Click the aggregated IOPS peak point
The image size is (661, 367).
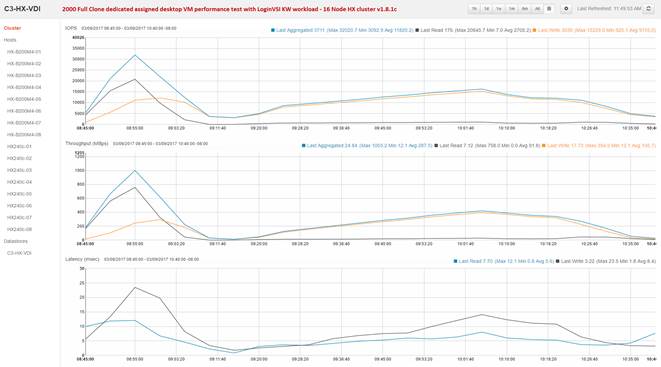click(x=135, y=55)
